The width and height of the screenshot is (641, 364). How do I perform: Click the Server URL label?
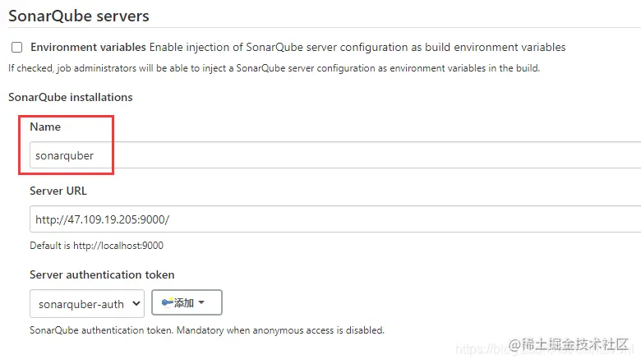coord(58,191)
